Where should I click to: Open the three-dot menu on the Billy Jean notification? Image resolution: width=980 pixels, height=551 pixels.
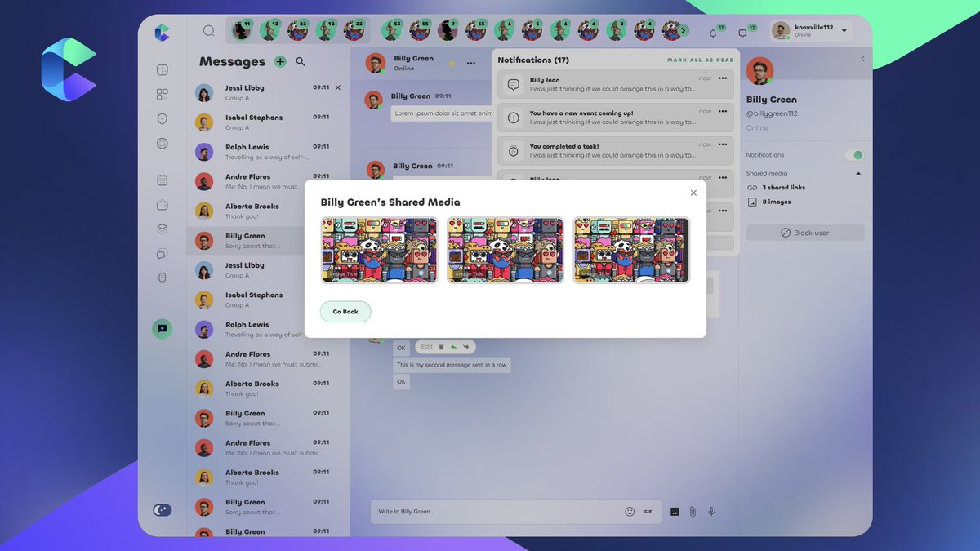coord(723,78)
